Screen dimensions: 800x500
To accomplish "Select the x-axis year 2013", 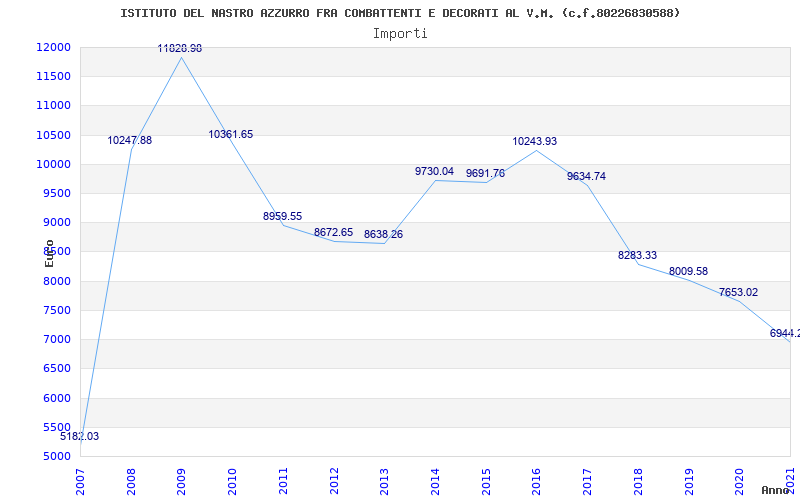I will click(384, 481).
